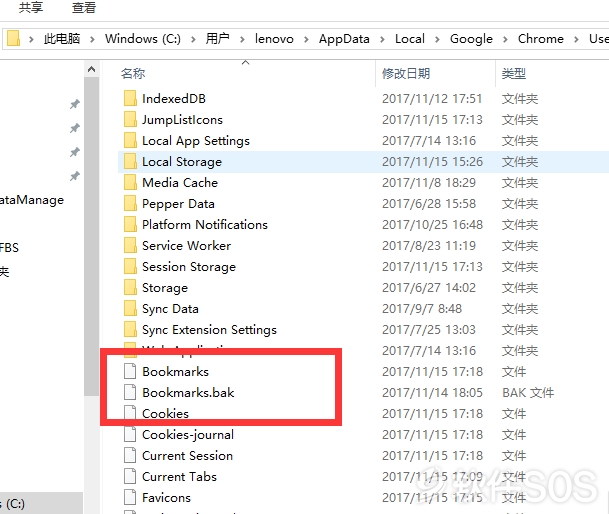Open the 查看 ribbon tab
609x514 pixels.
click(x=84, y=7)
